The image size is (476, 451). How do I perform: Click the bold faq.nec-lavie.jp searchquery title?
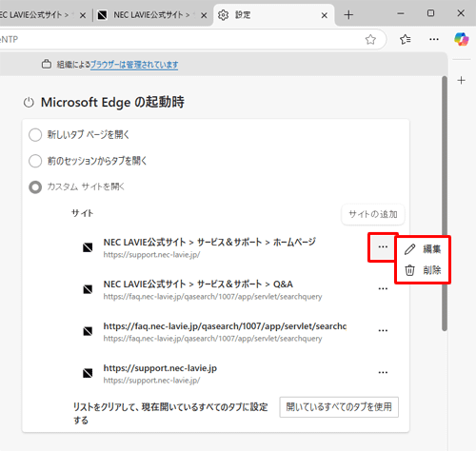(x=225, y=326)
